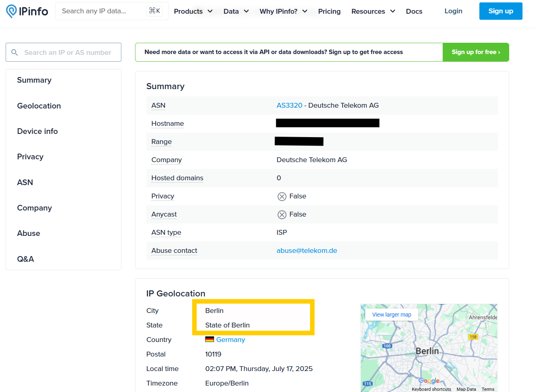Viewport: 535px width, 392px height.
Task: Select Company in the sidebar
Action: tap(35, 208)
